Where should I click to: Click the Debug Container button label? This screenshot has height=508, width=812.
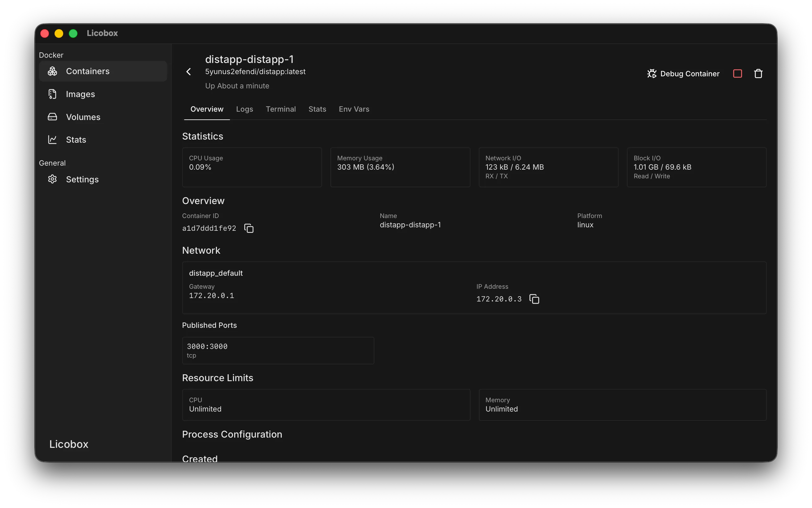point(690,74)
